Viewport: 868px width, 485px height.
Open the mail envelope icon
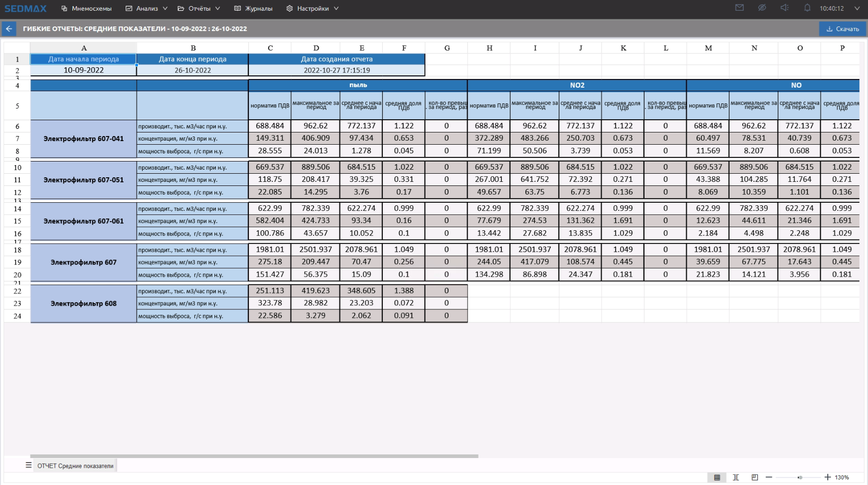coord(739,8)
